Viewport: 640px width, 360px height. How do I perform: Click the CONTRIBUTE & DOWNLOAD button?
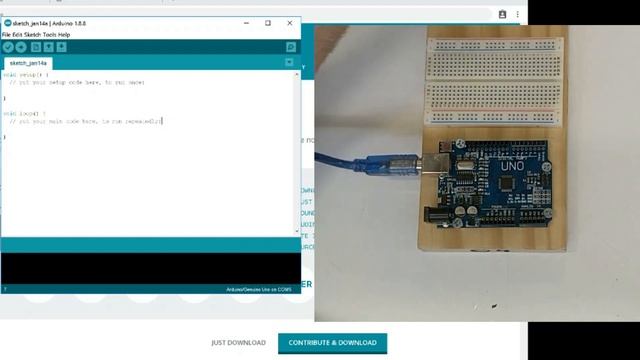click(x=333, y=343)
